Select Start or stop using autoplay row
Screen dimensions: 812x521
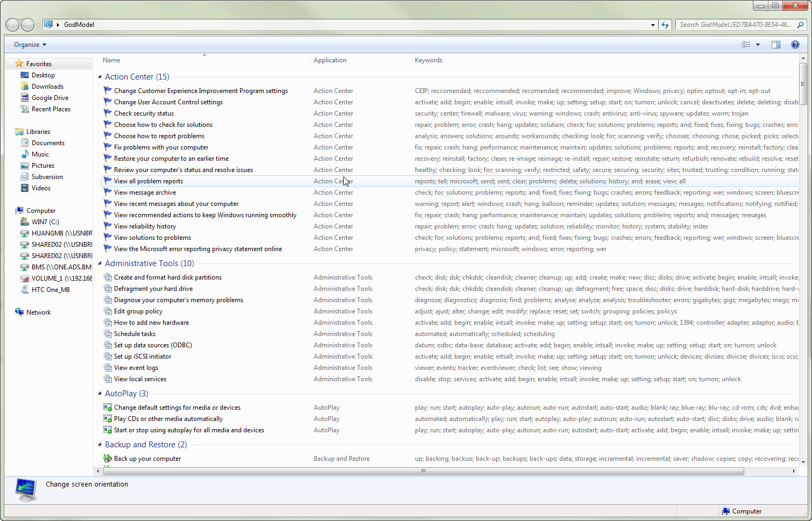(x=450, y=430)
